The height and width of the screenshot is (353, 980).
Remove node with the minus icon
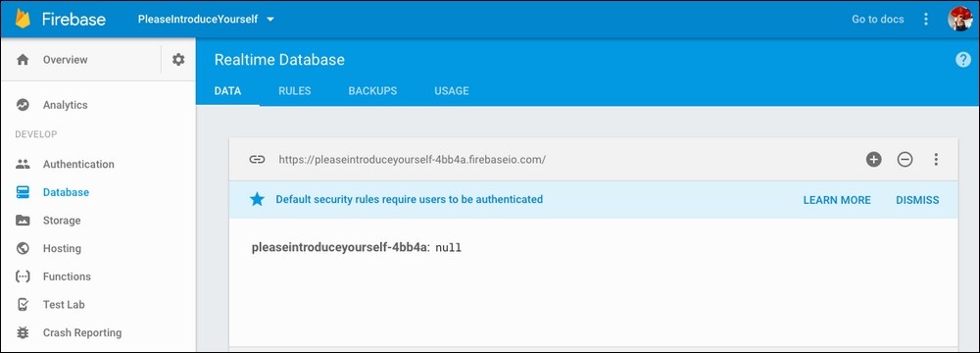(905, 160)
